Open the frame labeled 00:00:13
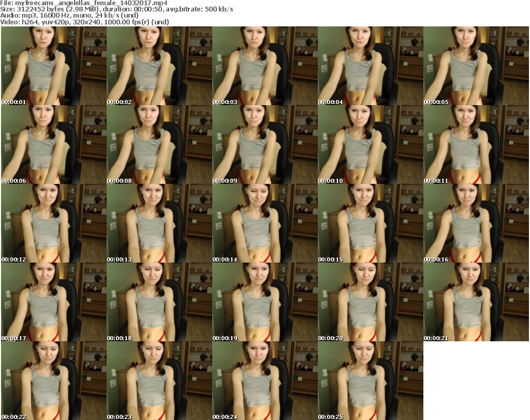 159,224
